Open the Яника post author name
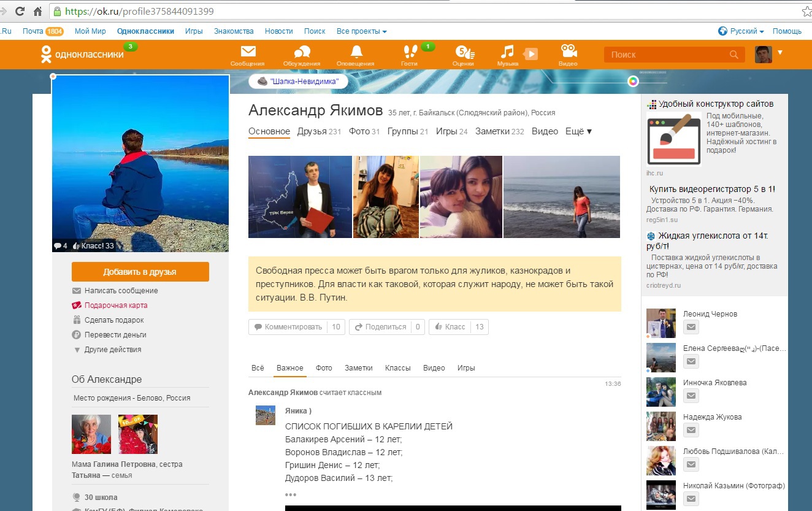Screen dimensions: 812x511 click(x=298, y=410)
